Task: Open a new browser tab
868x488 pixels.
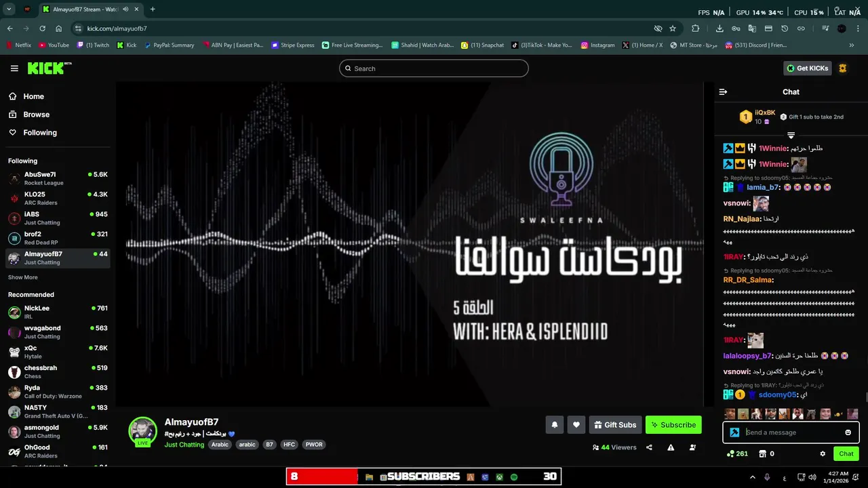Action: (153, 9)
